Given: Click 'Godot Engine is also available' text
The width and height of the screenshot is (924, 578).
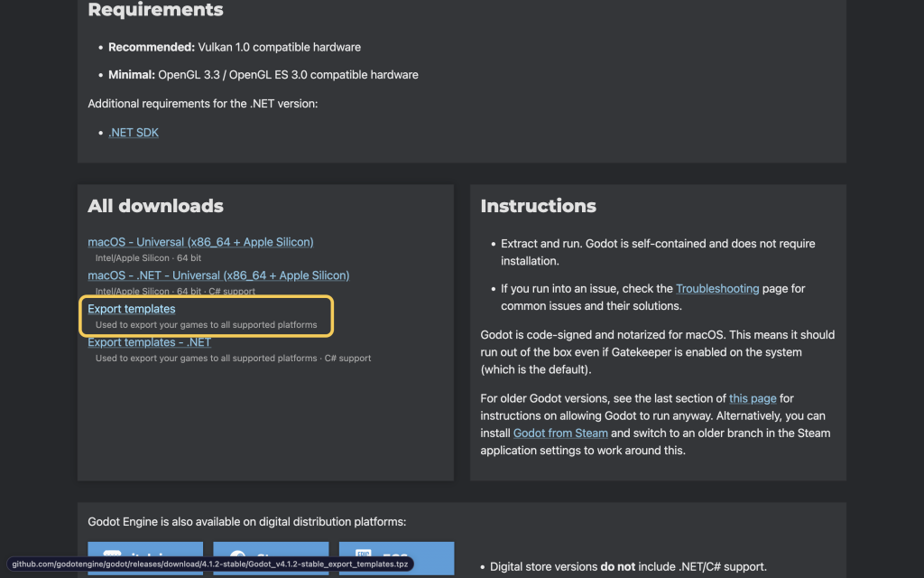Looking at the screenshot, I should 247,522.
